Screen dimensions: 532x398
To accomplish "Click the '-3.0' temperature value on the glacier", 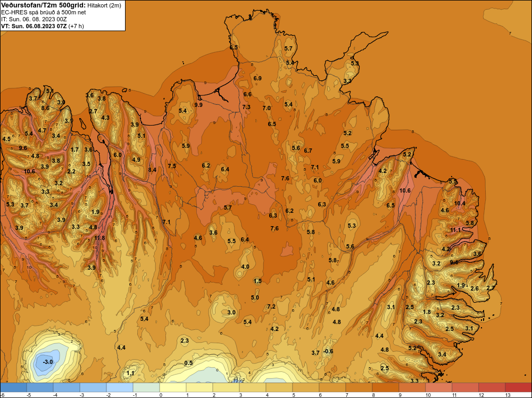I will coord(48,362).
